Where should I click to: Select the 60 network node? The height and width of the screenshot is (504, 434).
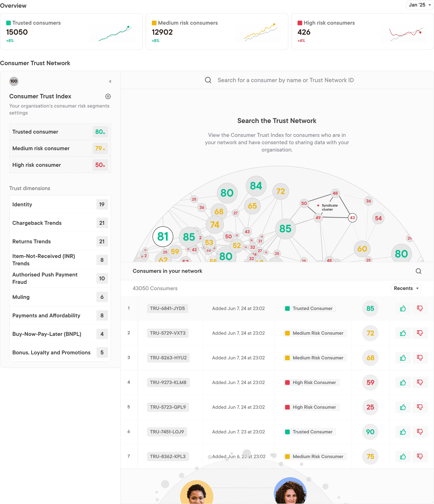[362, 249]
